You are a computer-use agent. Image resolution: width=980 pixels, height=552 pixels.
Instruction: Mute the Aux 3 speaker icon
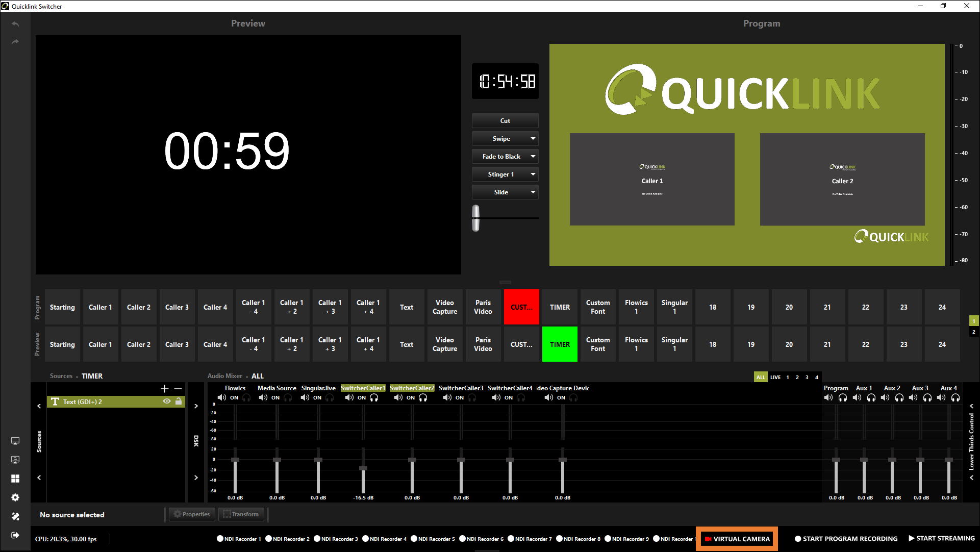[913, 397]
